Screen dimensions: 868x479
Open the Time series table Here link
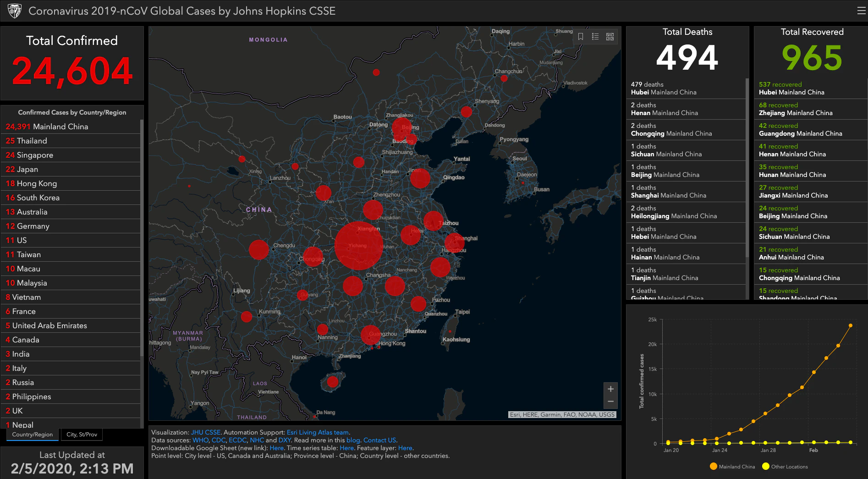pos(346,448)
